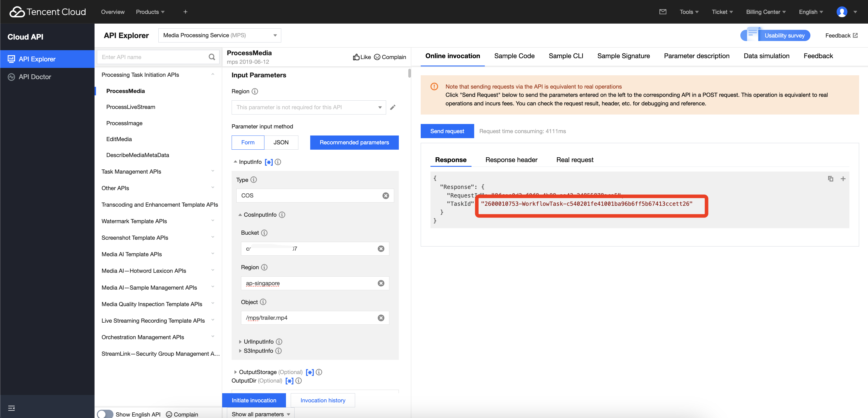The height and width of the screenshot is (418, 868).
Task: Click the info icon next to Bucket
Action: pos(264,233)
